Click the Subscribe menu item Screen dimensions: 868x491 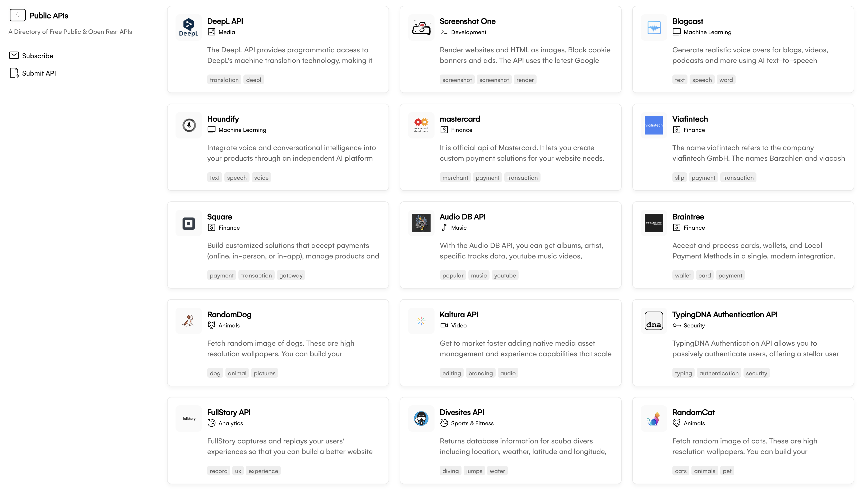click(x=37, y=55)
